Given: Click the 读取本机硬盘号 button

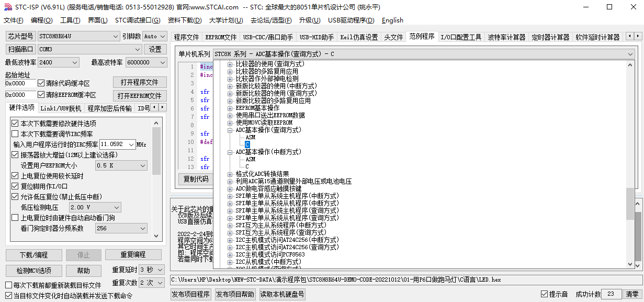Looking at the screenshot, I should coord(282,294).
